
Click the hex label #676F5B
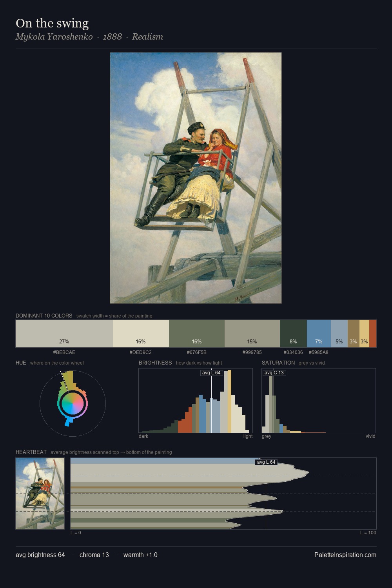197,352
